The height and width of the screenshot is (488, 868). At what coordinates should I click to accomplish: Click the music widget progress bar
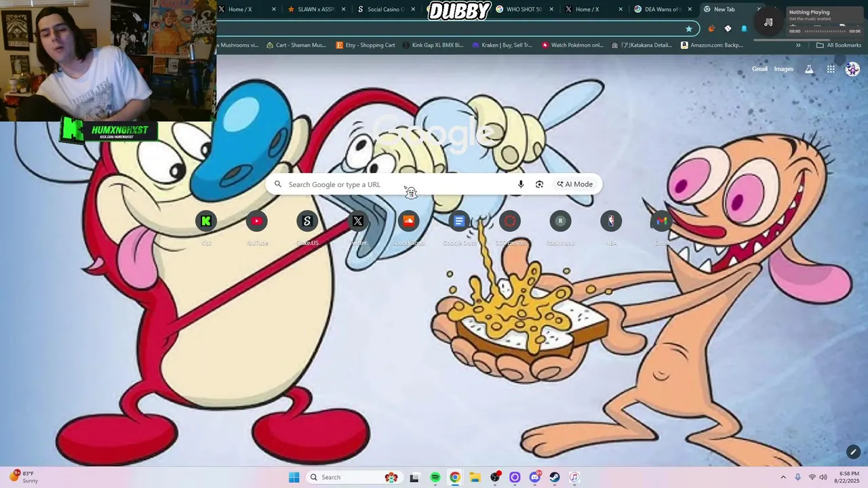(x=825, y=31)
